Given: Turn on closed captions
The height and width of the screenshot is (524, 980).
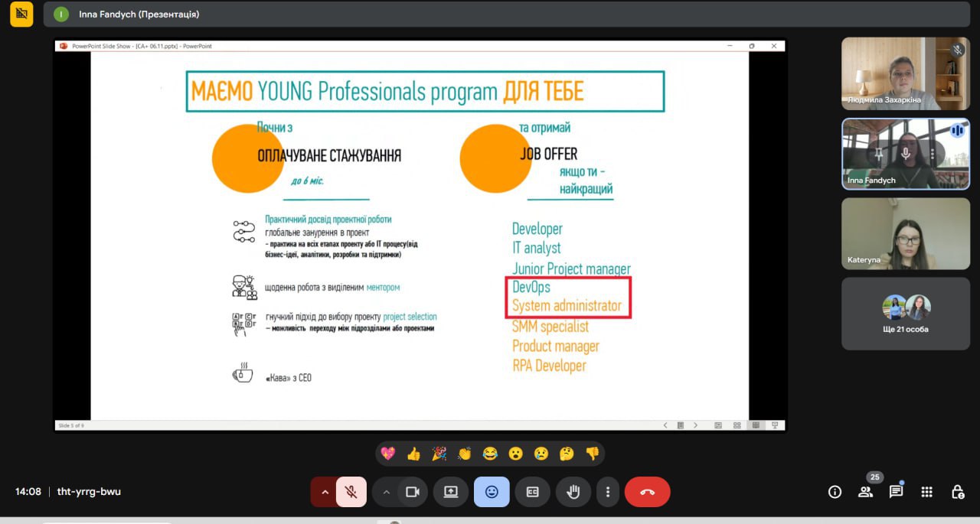Looking at the screenshot, I should tap(532, 492).
